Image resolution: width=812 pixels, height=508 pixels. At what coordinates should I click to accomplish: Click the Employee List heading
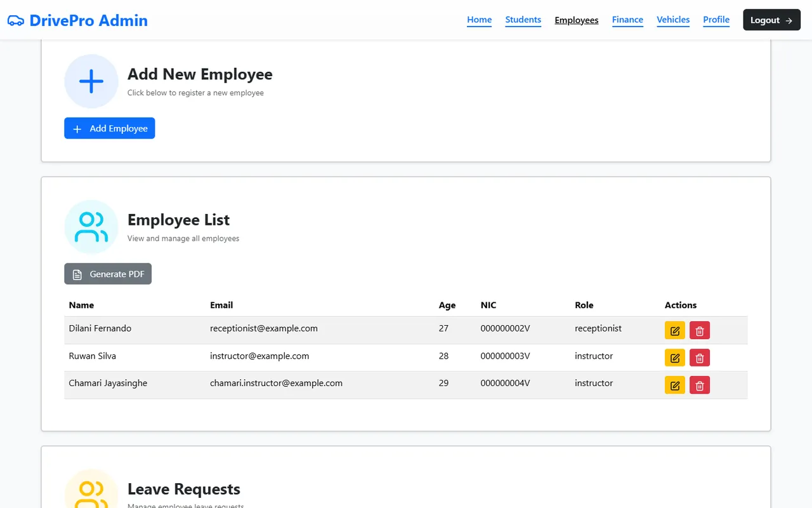click(x=178, y=220)
